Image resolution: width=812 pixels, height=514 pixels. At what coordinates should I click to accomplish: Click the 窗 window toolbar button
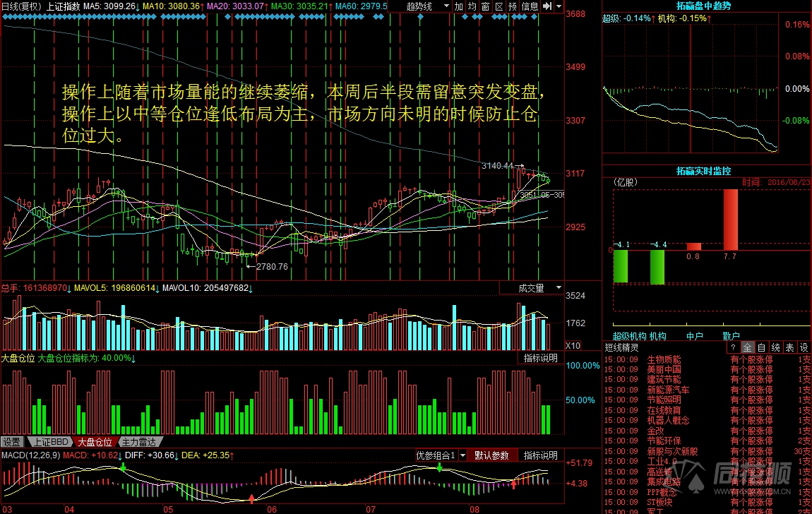[x=486, y=6]
